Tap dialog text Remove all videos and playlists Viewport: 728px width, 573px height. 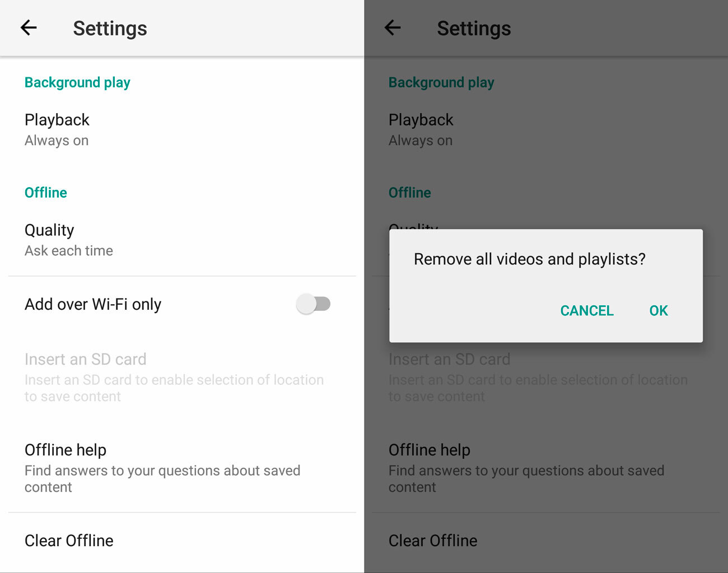[529, 259]
